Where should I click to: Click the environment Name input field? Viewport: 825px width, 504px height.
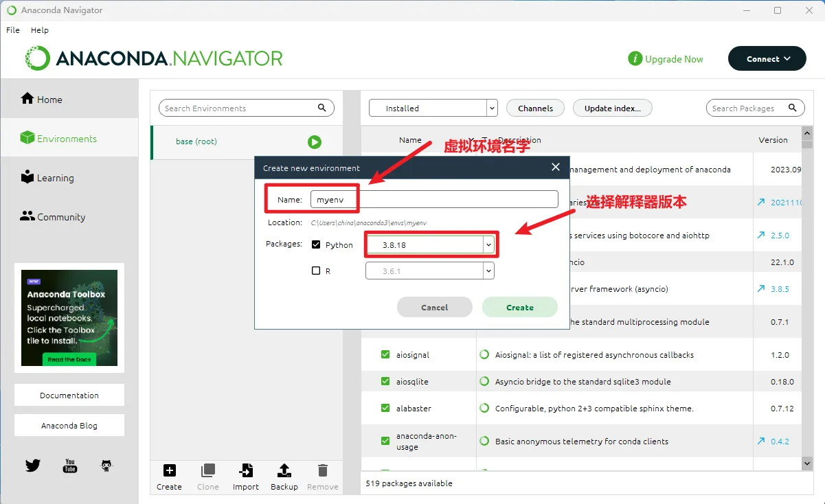[434, 199]
